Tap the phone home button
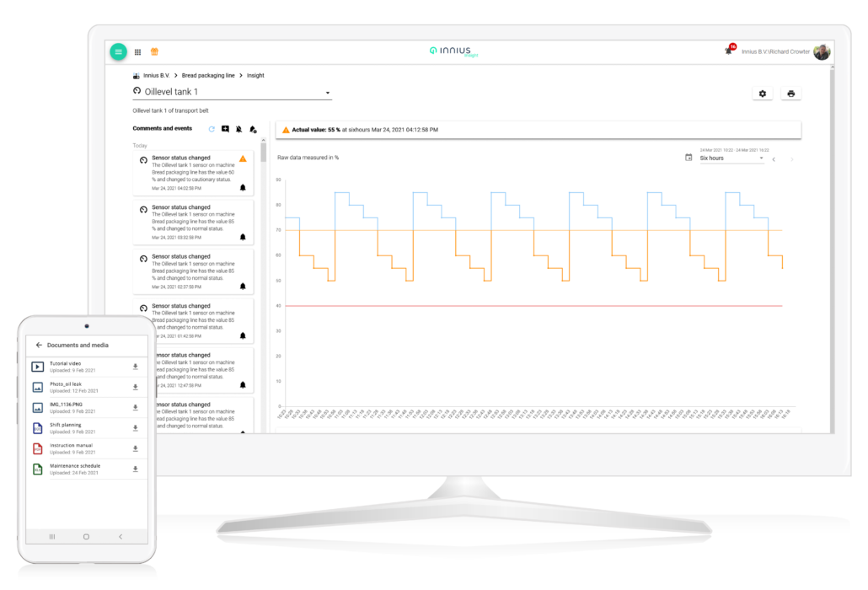The height and width of the screenshot is (590, 868). pyautogui.click(x=86, y=536)
